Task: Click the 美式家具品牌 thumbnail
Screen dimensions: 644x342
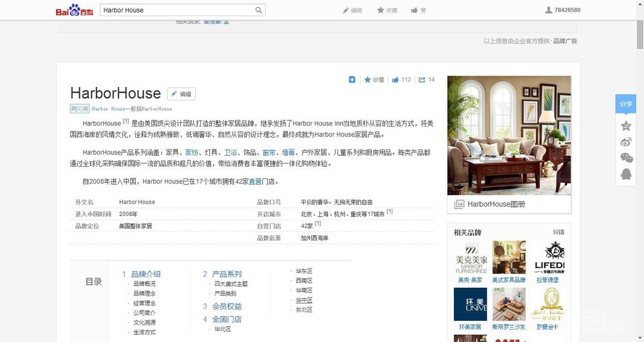Action: pyautogui.click(x=509, y=258)
